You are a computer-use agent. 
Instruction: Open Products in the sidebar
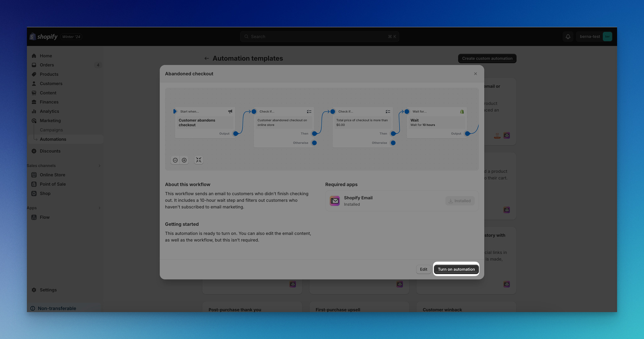click(x=66, y=74)
